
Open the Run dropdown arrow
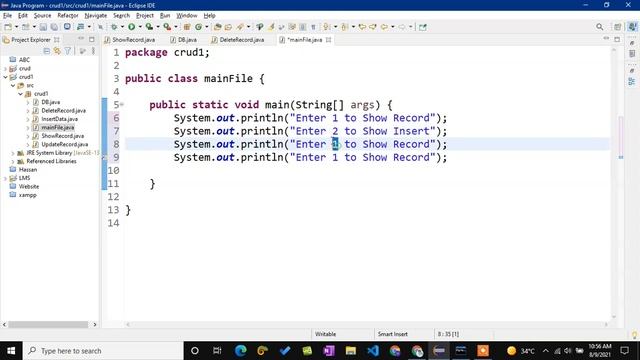(140, 27)
